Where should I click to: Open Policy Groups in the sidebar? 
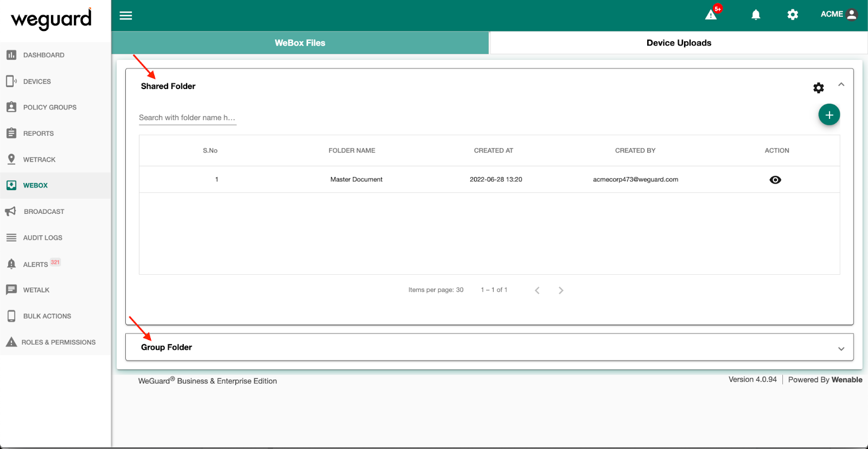pyautogui.click(x=55, y=107)
